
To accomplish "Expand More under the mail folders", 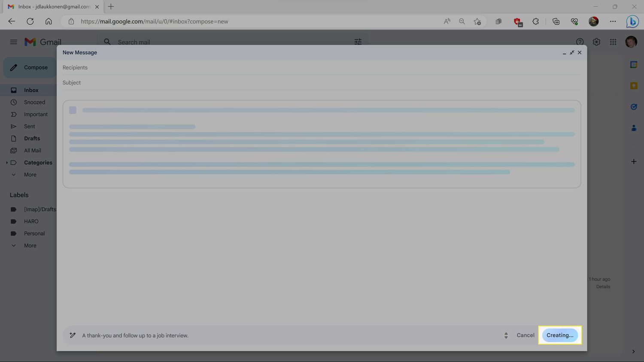I will tap(30, 175).
